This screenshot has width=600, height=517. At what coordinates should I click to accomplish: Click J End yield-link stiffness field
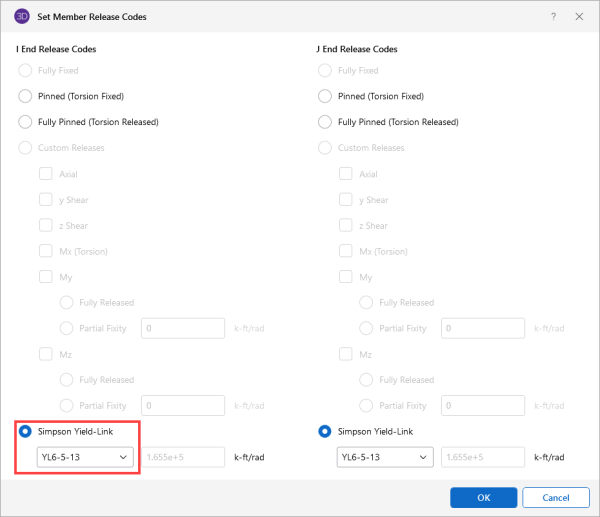coord(484,457)
